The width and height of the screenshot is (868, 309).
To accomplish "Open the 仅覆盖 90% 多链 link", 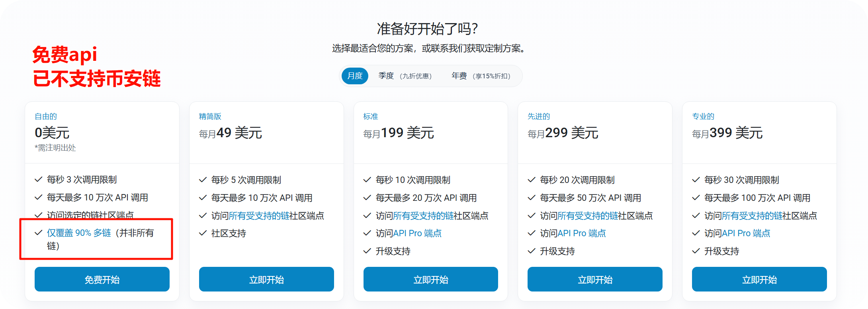I will pyautogui.click(x=79, y=233).
